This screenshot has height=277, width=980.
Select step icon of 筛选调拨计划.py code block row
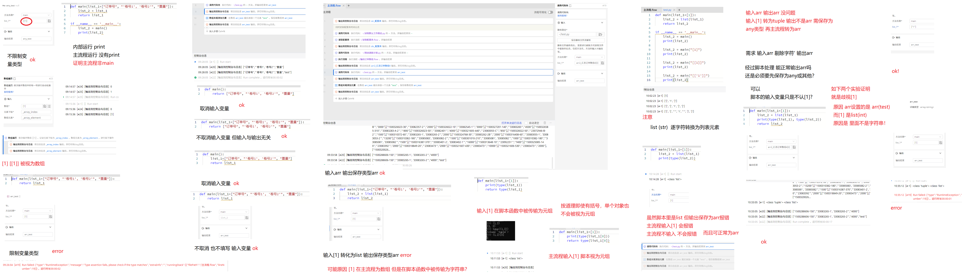[x=336, y=53]
